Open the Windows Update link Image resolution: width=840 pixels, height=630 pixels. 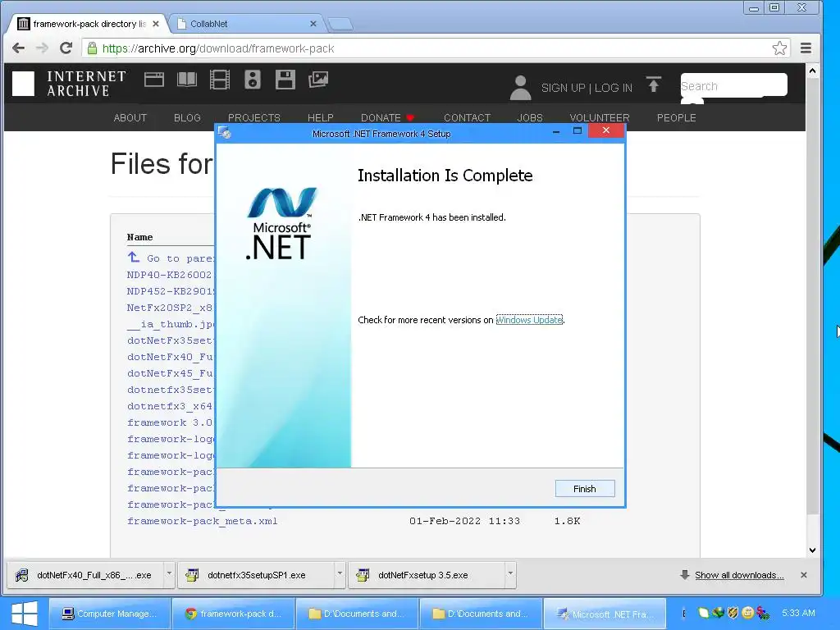click(529, 320)
